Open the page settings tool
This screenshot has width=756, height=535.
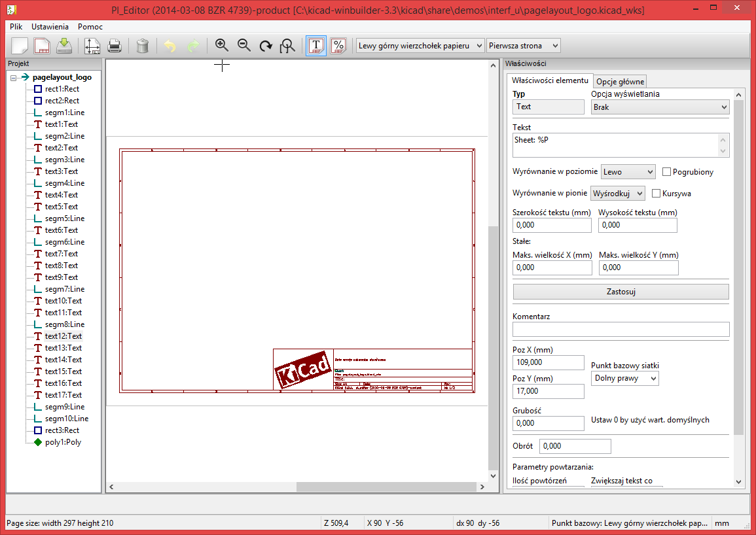click(92, 46)
